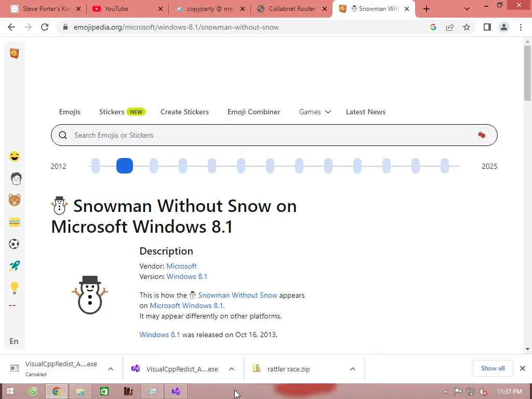
Task: Expand the Games dropdown menu
Action: tap(315, 112)
